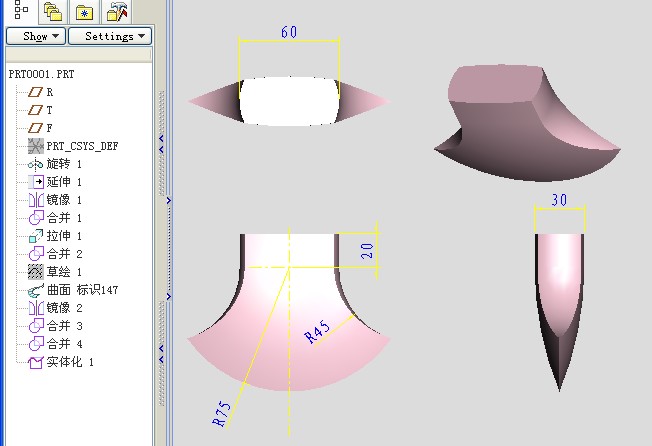Viewport: 652px width, 446px height.
Task: Select PRT_CSYS_DEF text in tree
Action: click(x=82, y=146)
